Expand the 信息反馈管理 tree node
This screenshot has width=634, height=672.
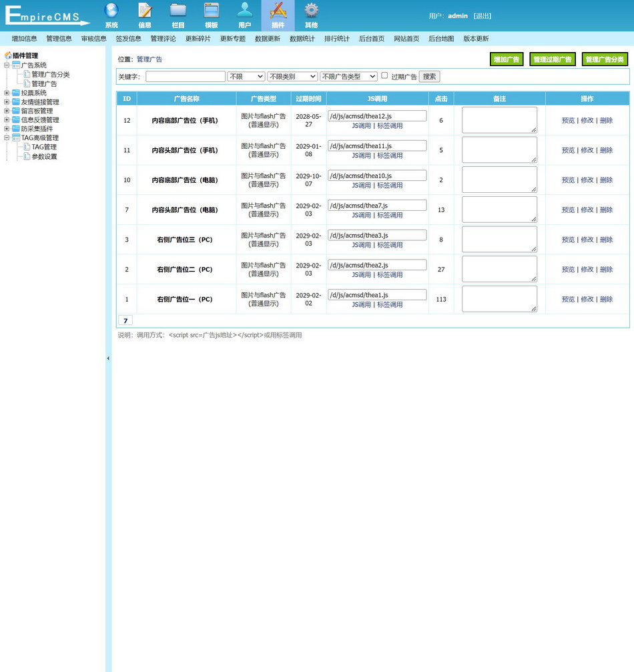click(7, 119)
